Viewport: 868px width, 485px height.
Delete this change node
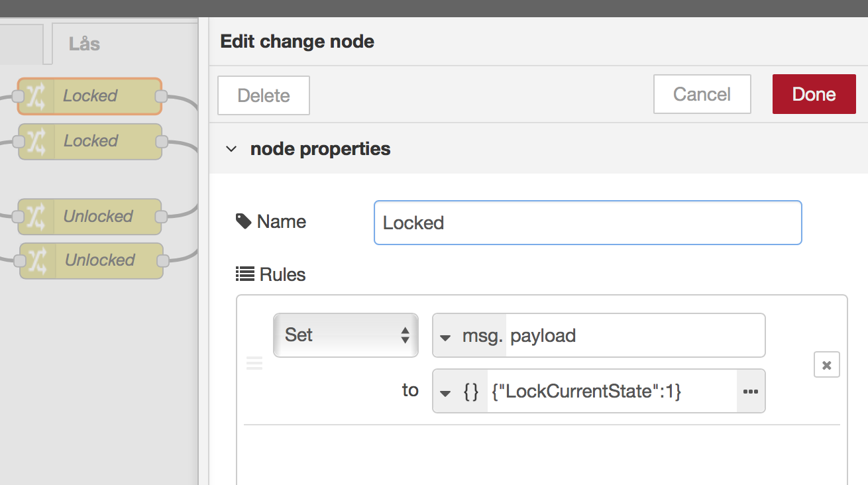263,95
